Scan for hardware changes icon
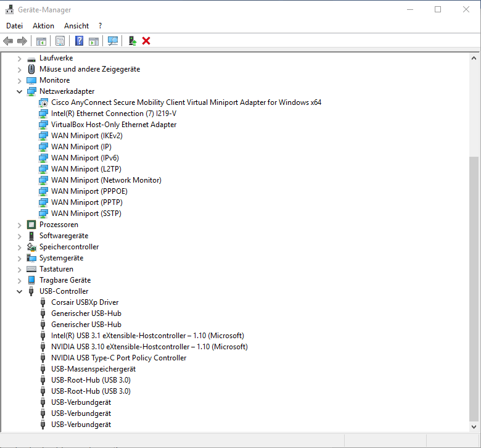The height and width of the screenshot is (448, 481). (113, 41)
